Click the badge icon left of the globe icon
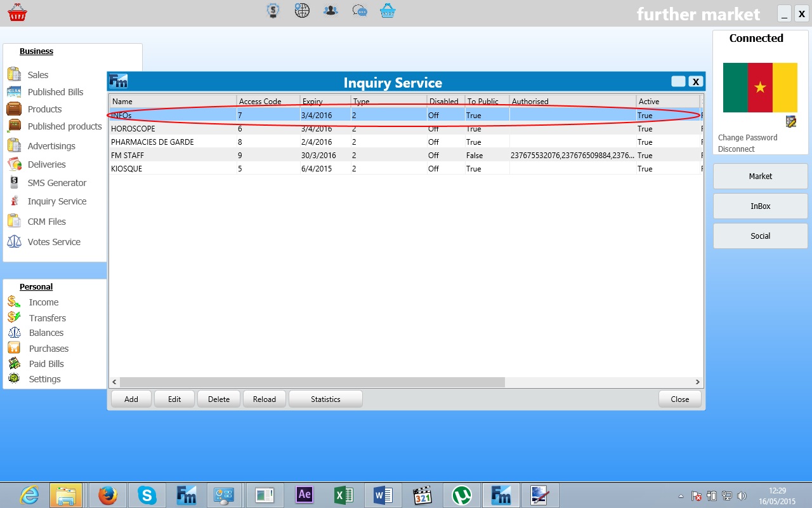Viewport: 812px width, 508px height. click(x=273, y=10)
